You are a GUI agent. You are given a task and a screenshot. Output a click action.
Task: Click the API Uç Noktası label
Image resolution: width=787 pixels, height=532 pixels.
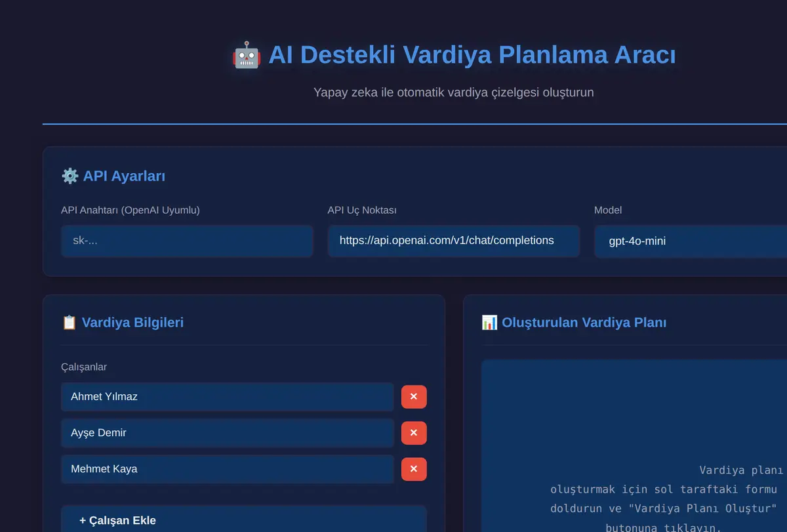coord(362,210)
